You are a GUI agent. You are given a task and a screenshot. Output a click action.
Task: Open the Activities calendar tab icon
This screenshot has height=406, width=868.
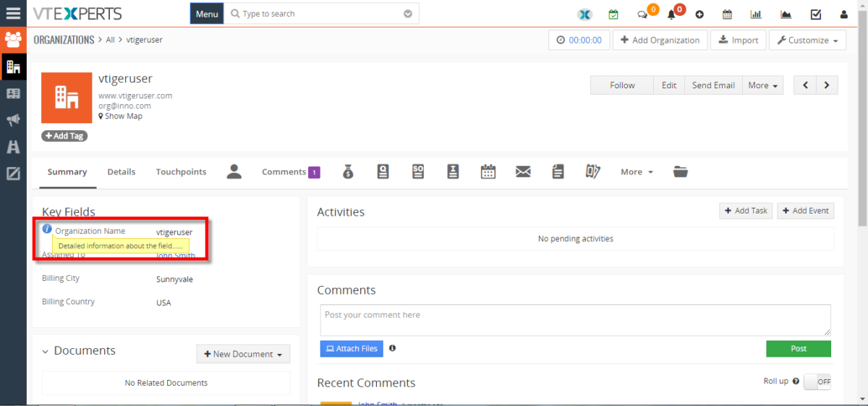pos(488,172)
